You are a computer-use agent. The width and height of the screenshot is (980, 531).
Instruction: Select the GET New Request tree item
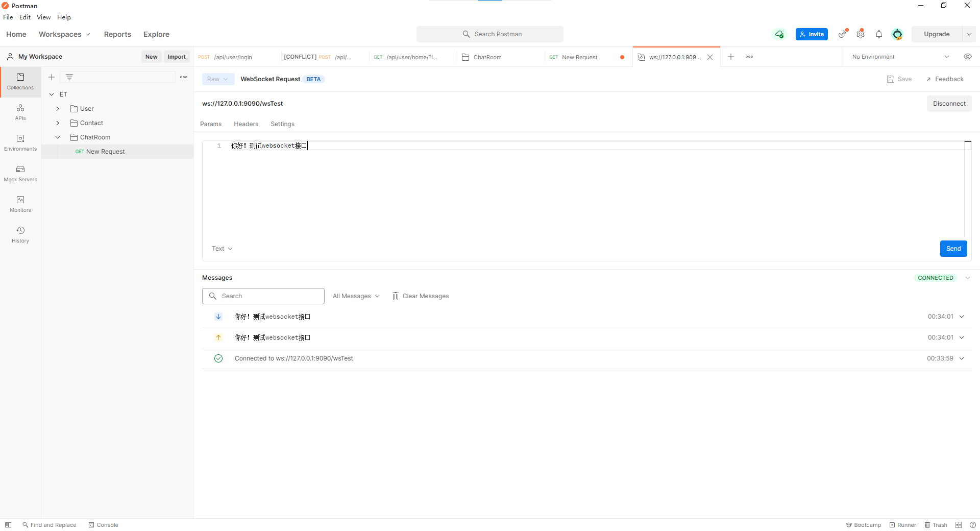(117, 152)
